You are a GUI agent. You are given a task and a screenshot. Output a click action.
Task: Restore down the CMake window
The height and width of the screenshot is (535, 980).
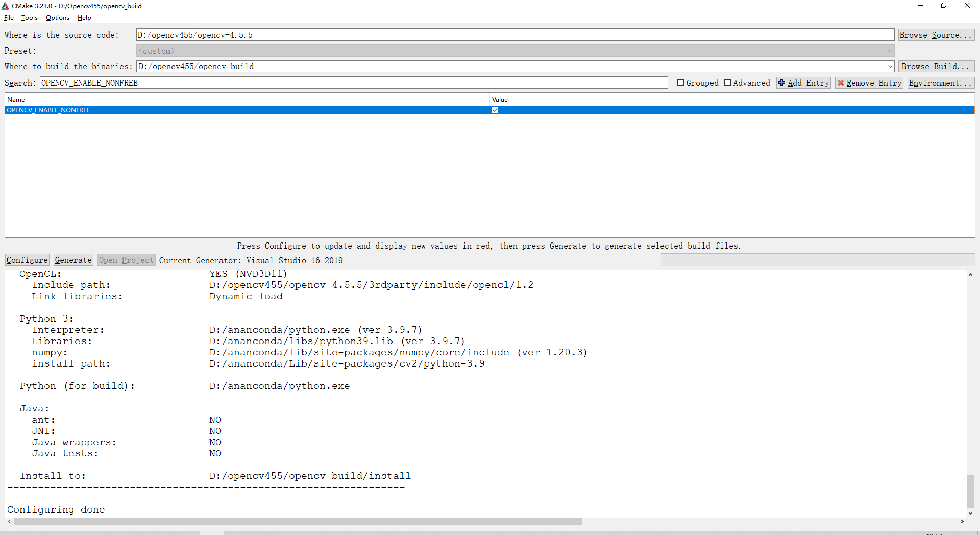944,6
